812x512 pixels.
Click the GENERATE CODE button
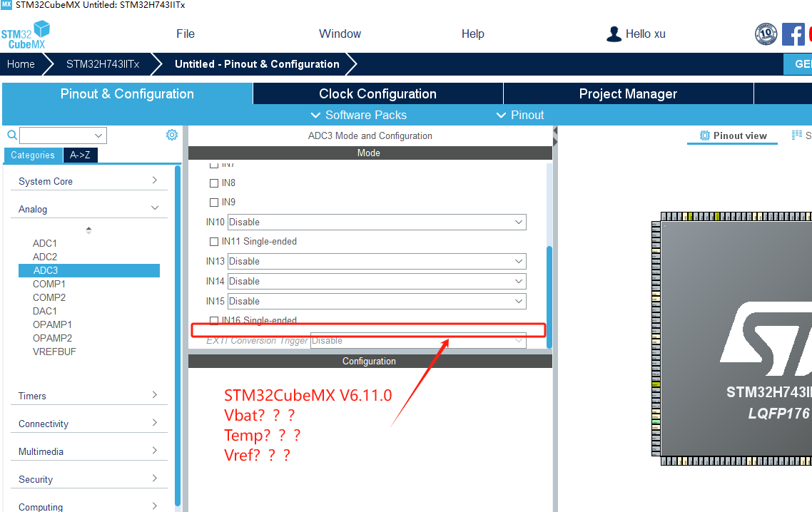point(803,63)
